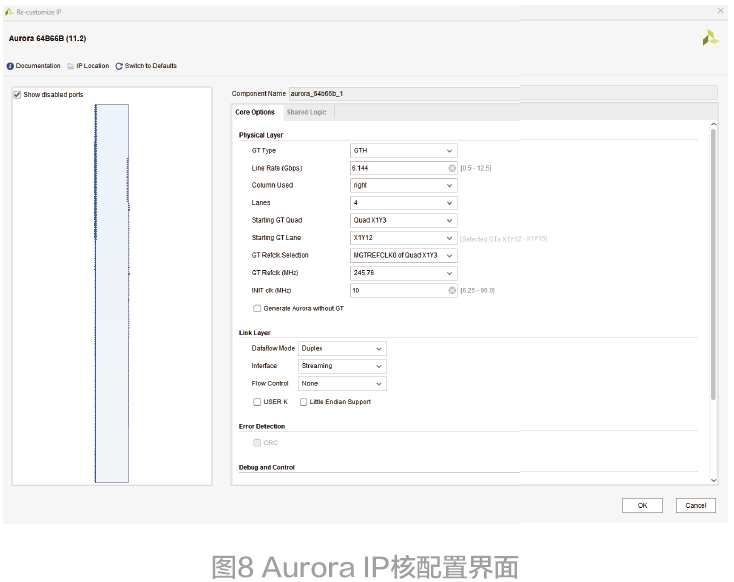Viewport: 734px width, 582px height.
Task: Click the disabled CRC checkbox
Action: [257, 442]
